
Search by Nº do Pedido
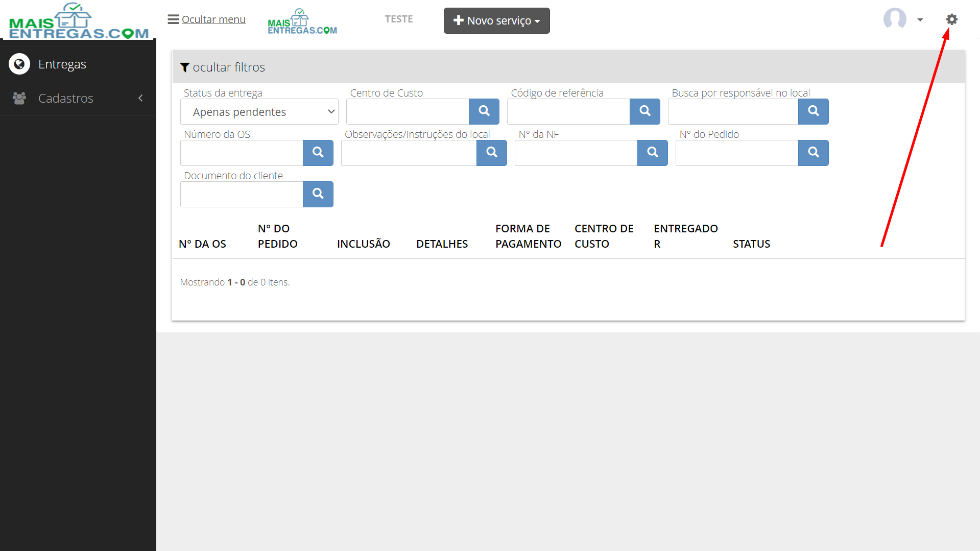(814, 153)
